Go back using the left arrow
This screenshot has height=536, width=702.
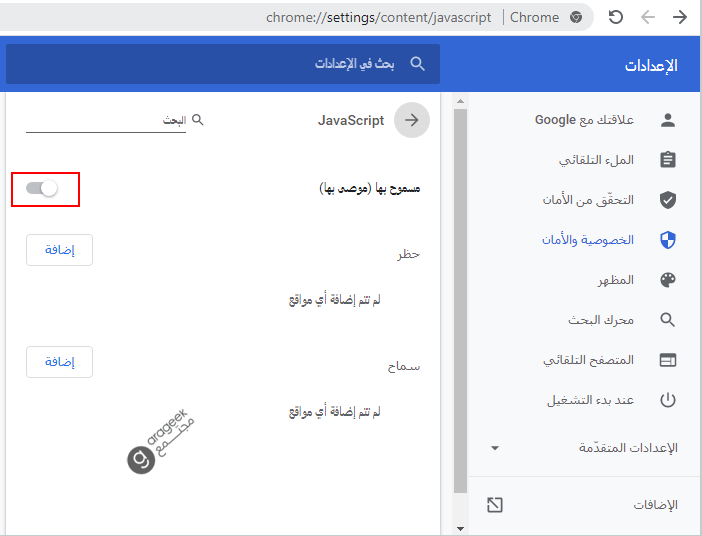(647, 17)
